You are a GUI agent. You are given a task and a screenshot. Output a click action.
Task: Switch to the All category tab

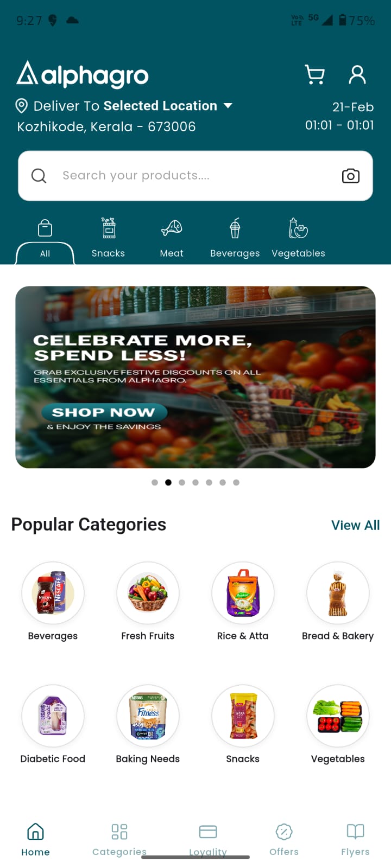[x=45, y=239]
